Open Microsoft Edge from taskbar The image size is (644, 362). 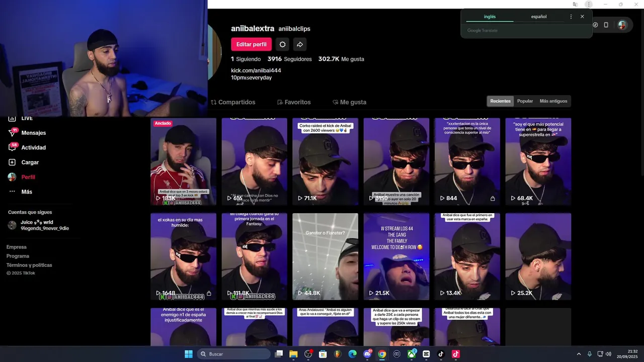tap(352, 354)
